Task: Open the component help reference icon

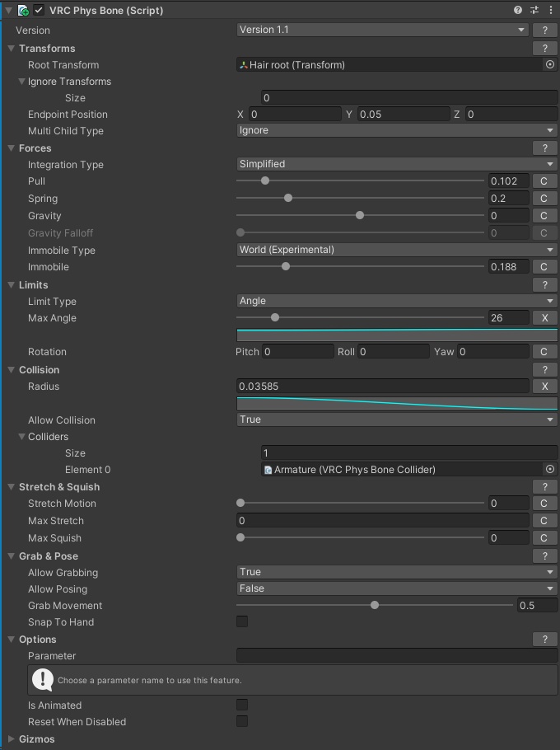Action: pyautogui.click(x=518, y=11)
